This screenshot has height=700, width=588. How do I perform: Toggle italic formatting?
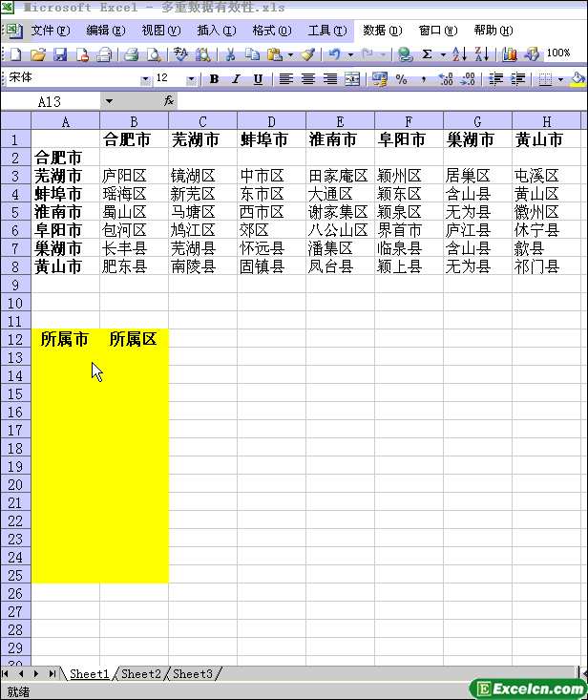tap(236, 79)
